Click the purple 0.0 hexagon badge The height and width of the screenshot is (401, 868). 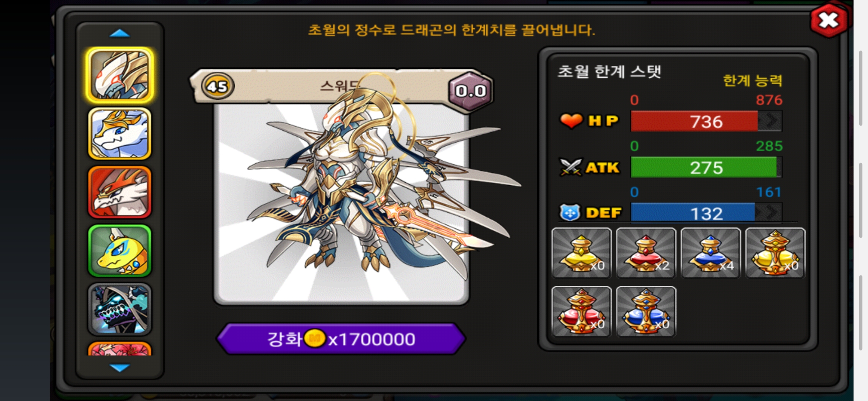click(470, 91)
